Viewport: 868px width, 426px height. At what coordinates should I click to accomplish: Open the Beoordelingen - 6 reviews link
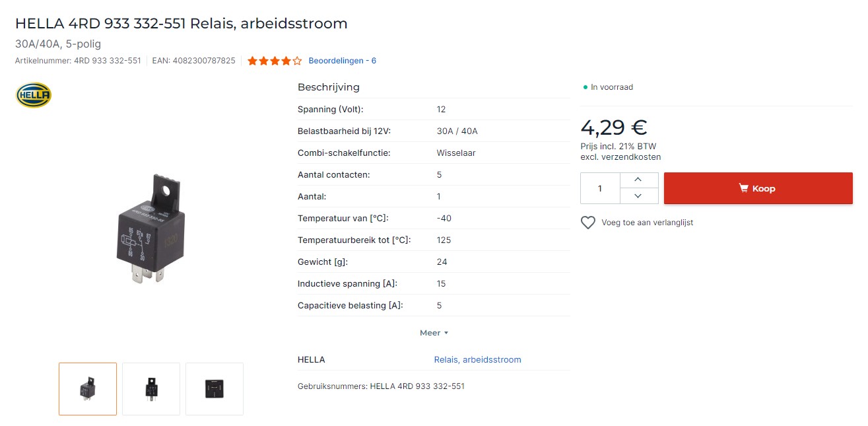point(342,61)
